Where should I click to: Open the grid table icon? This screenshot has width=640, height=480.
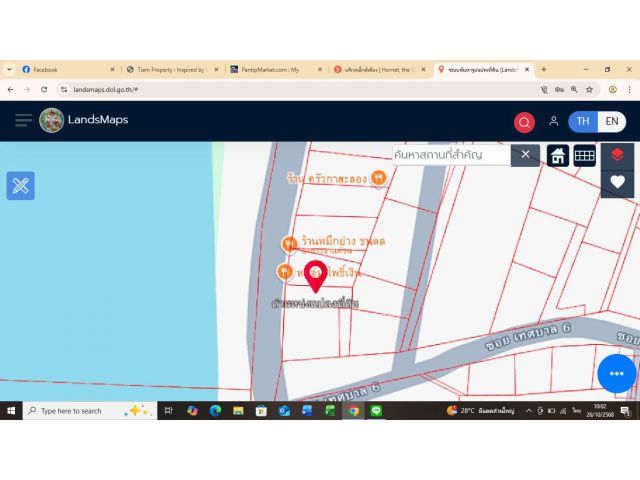click(585, 155)
